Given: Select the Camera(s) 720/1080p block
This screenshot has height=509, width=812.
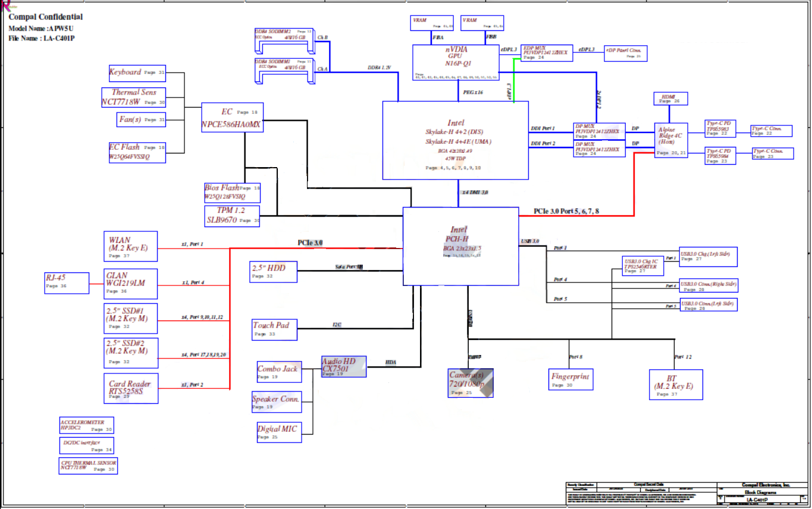Looking at the screenshot, I should point(471,384).
